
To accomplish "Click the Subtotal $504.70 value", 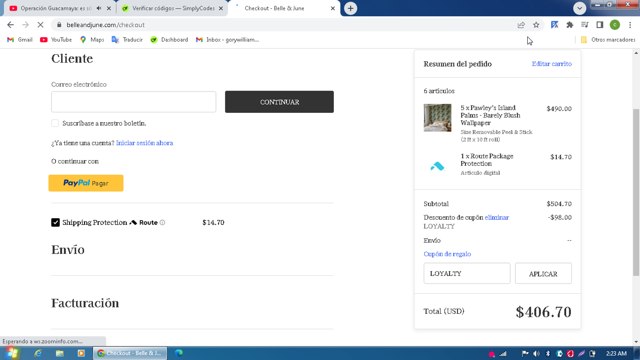I will point(559,204).
